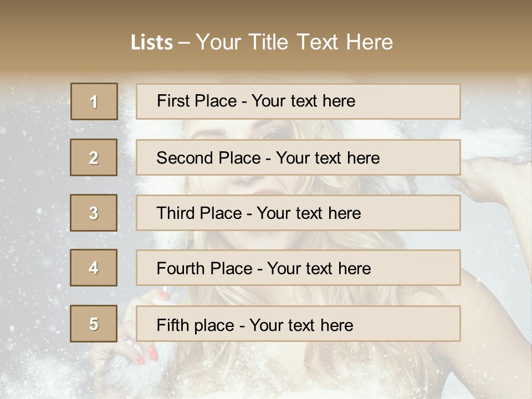532x399 pixels.
Task: Select the number 2 box
Action: pyautogui.click(x=94, y=157)
